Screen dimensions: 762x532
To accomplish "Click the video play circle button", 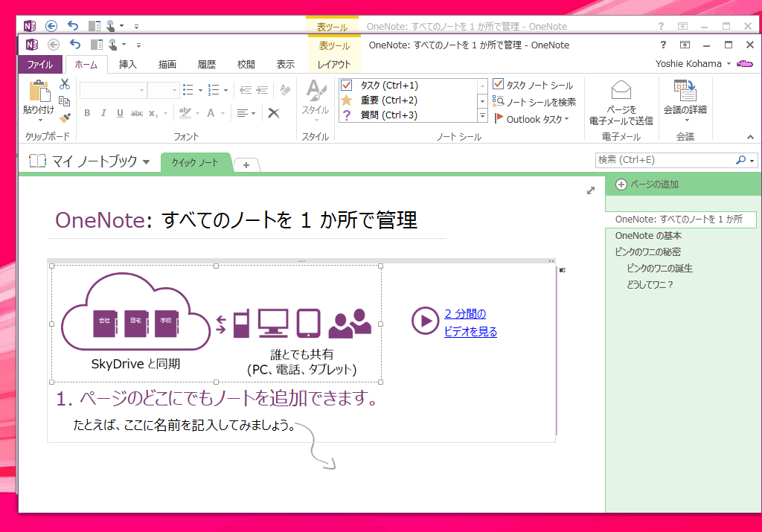I will coord(425,321).
